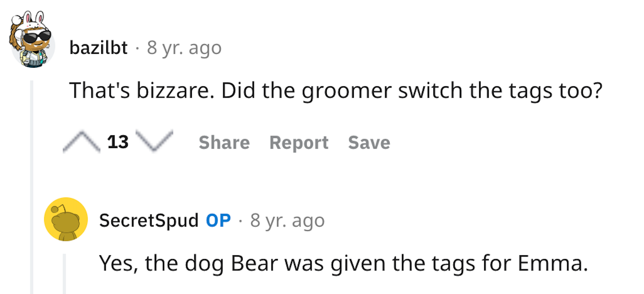644x294 pixels.
Task: Open permalink from bazilbt's 8 yr. ago timestamp
Action: tap(184, 48)
